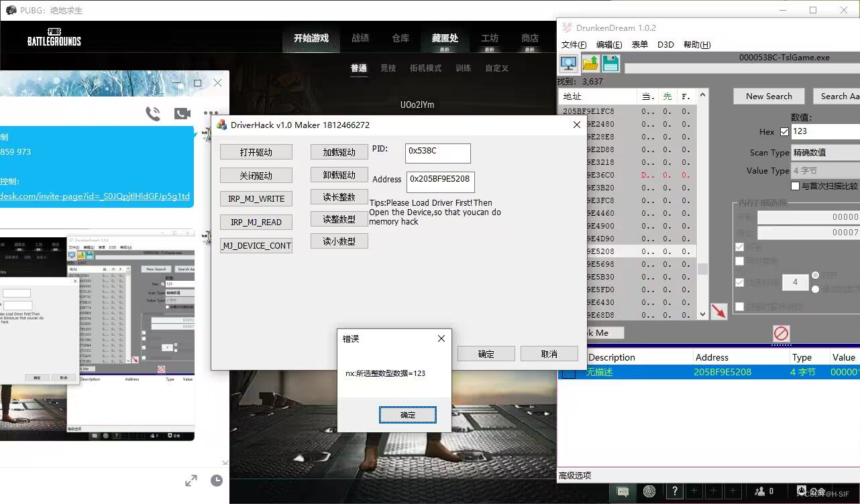Screen dimensions: 860x504
Task: Click 取消 in DriverHack window
Action: pos(549,354)
